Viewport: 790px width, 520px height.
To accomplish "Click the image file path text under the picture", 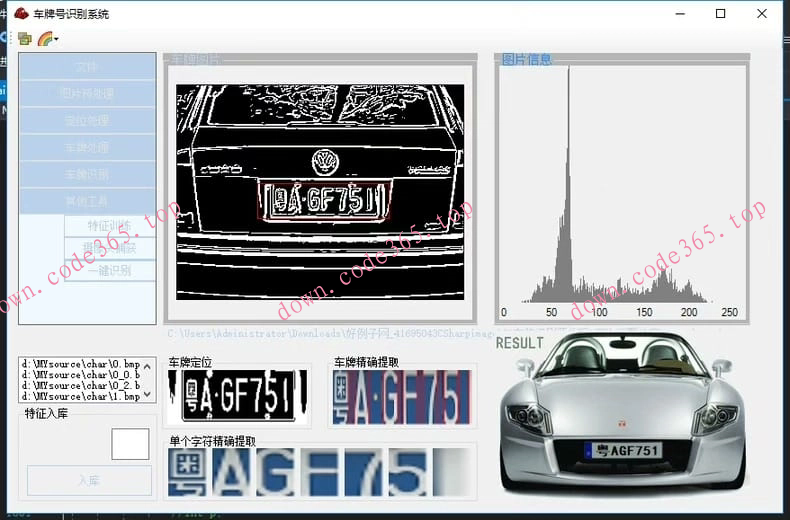I will [x=331, y=333].
